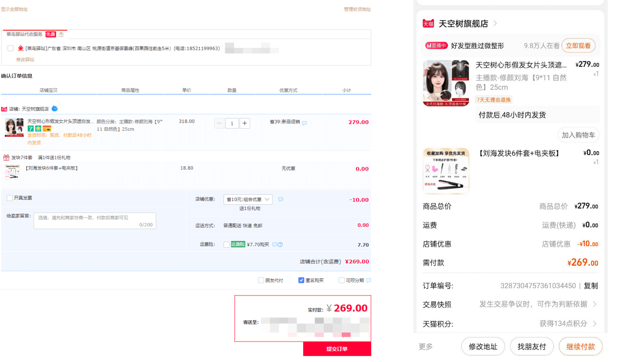Image resolution: width=644 pixels, height=362 pixels.
Task: Check the 运费险 shipping insurance checkbox
Action: (226, 244)
